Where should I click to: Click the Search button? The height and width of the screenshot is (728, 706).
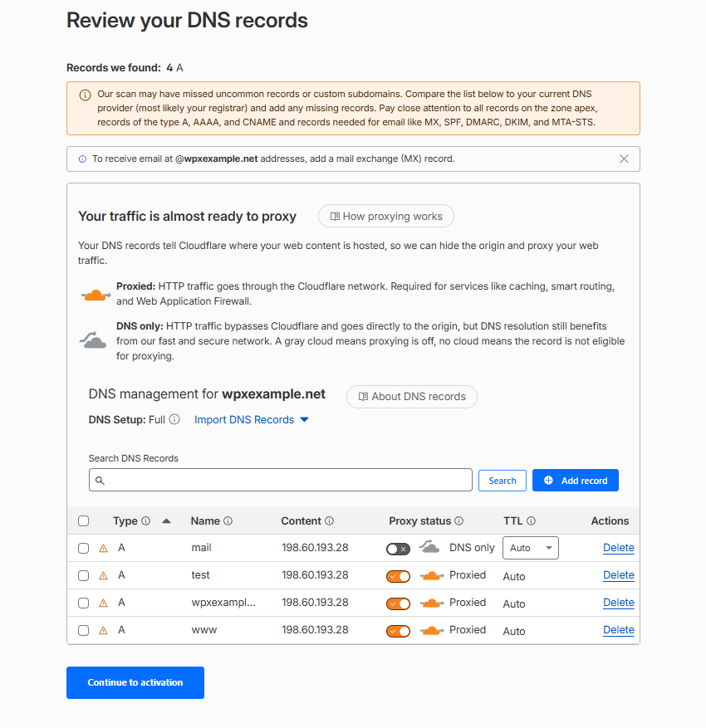pyautogui.click(x=503, y=481)
